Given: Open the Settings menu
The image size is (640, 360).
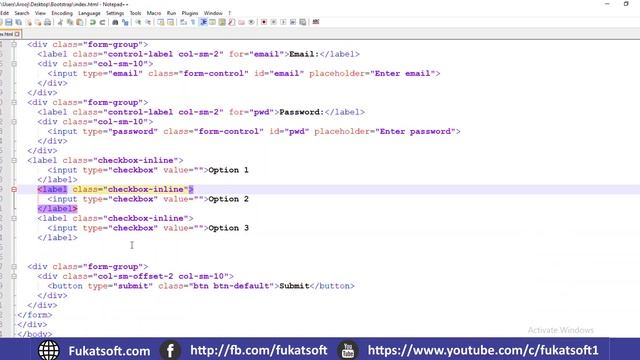Looking at the screenshot, I should (115, 13).
